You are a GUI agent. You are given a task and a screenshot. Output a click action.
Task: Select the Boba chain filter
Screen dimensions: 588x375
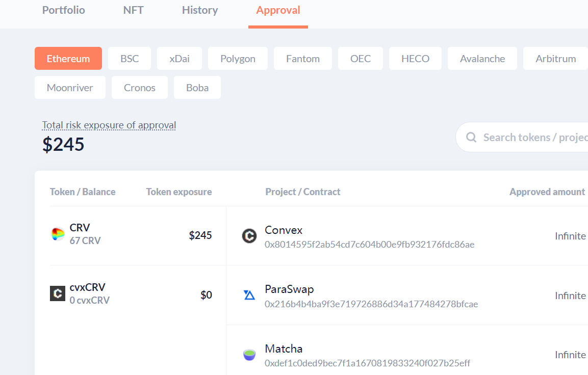click(197, 87)
